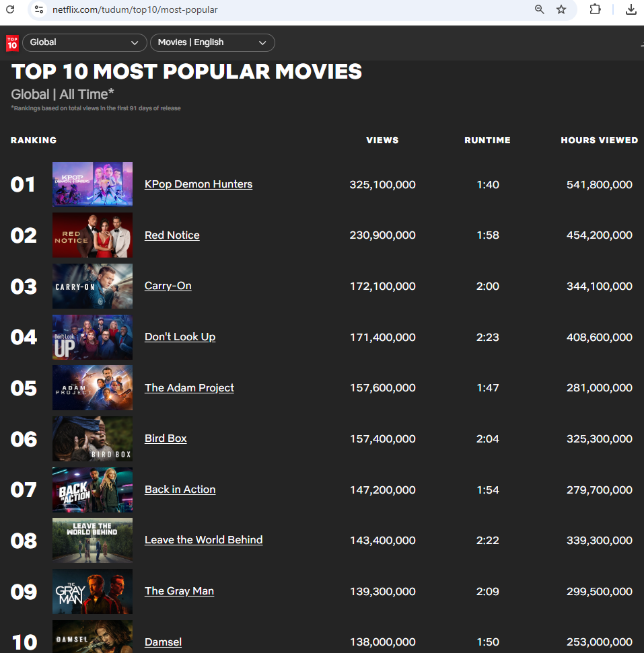
Task: Click hours viewed value 408,600,000
Action: 600,337
